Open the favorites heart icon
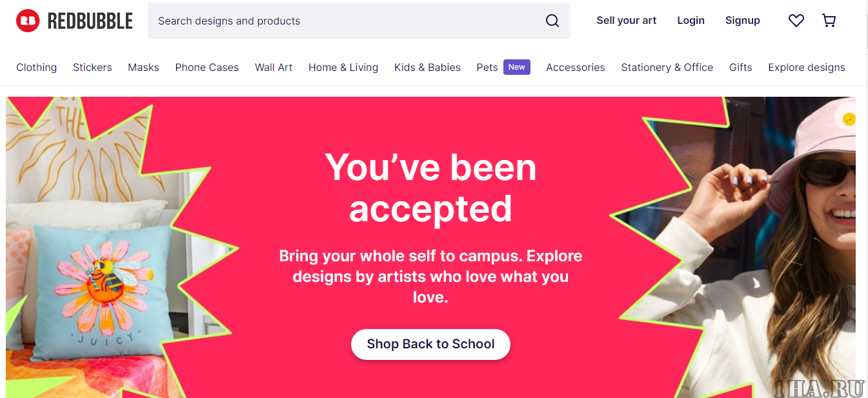The width and height of the screenshot is (868, 398). pyautogui.click(x=796, y=21)
